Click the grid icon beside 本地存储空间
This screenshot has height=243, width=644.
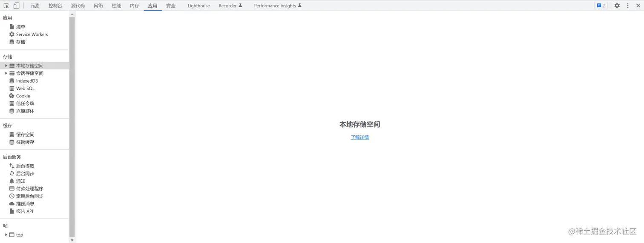12,66
